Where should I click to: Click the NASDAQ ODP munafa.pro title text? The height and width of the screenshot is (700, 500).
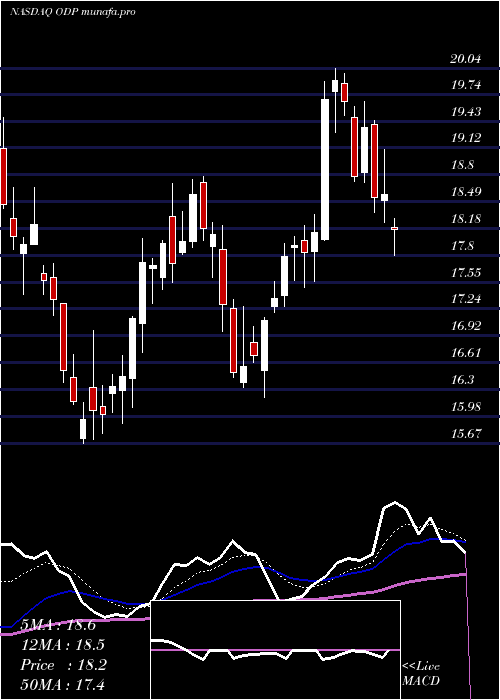pyautogui.click(x=72, y=12)
